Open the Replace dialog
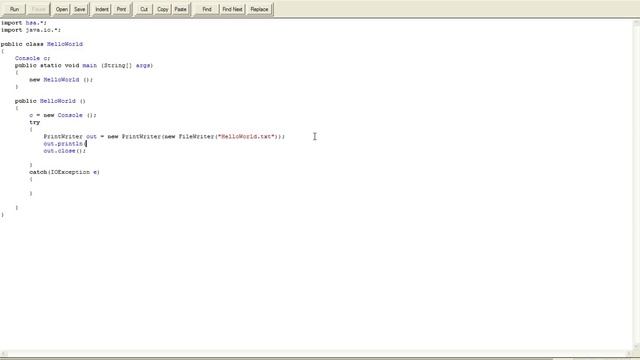 click(x=259, y=9)
